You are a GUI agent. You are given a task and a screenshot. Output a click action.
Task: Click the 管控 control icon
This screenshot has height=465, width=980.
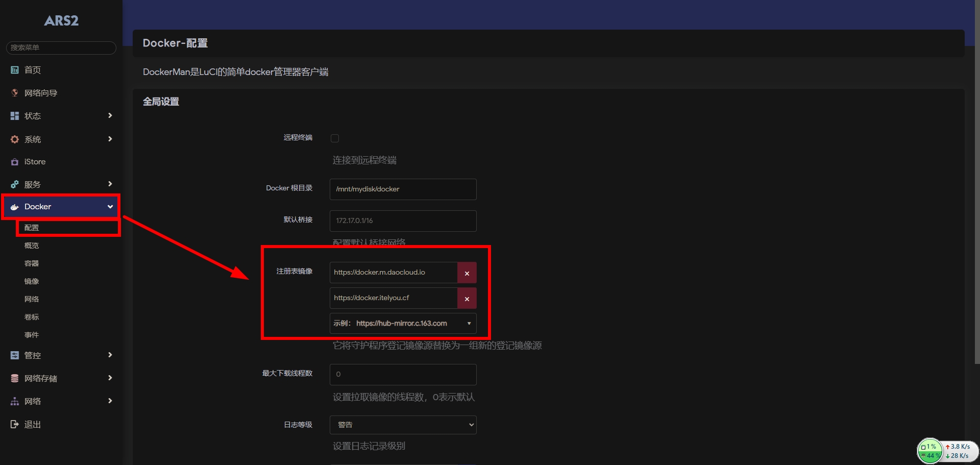click(x=15, y=355)
